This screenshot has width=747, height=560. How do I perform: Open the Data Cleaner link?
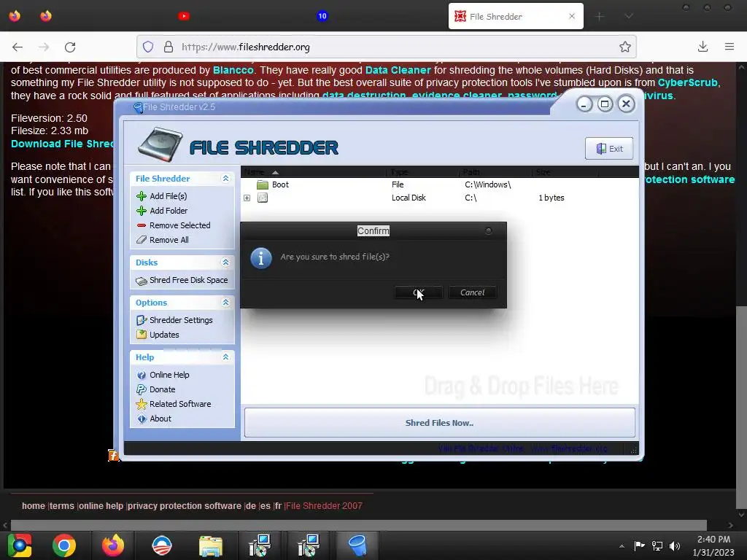(398, 70)
